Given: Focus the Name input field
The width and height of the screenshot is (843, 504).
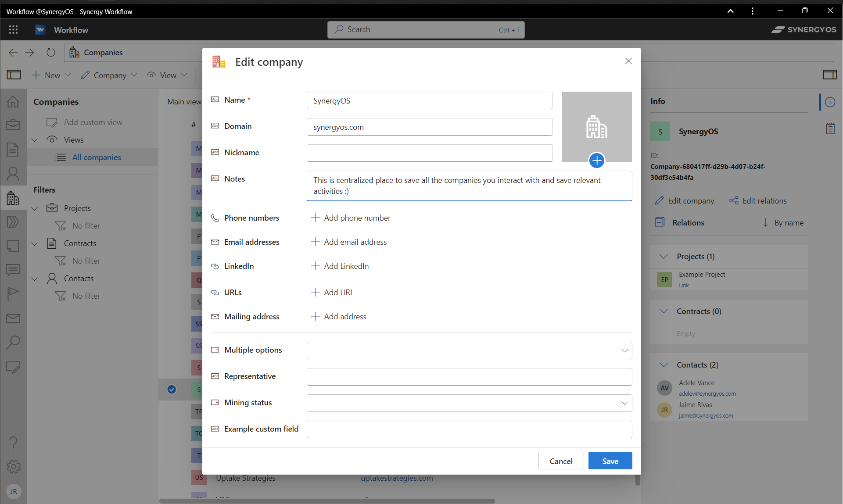Looking at the screenshot, I should point(429,100).
